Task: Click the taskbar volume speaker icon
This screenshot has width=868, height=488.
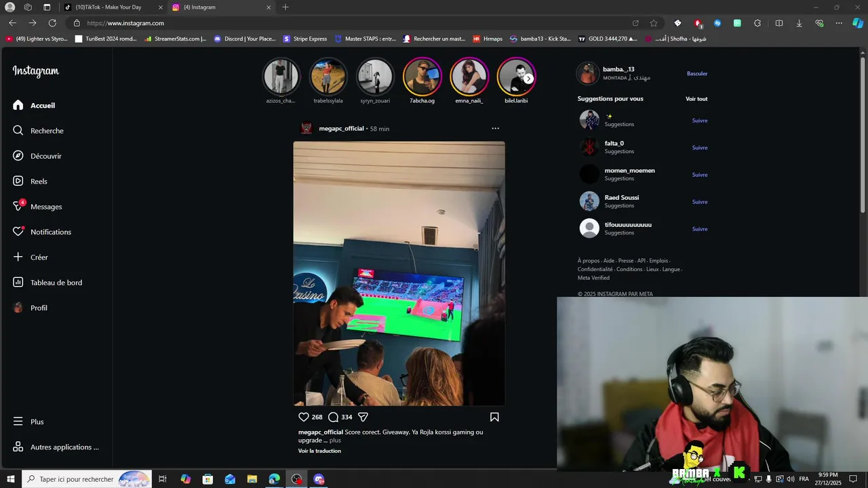Action: point(790,479)
